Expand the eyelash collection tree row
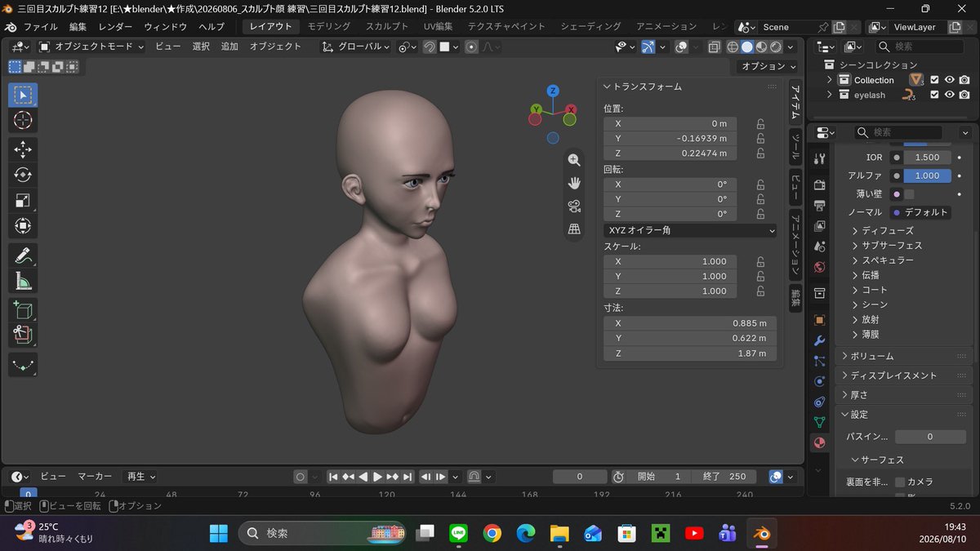 (x=830, y=95)
